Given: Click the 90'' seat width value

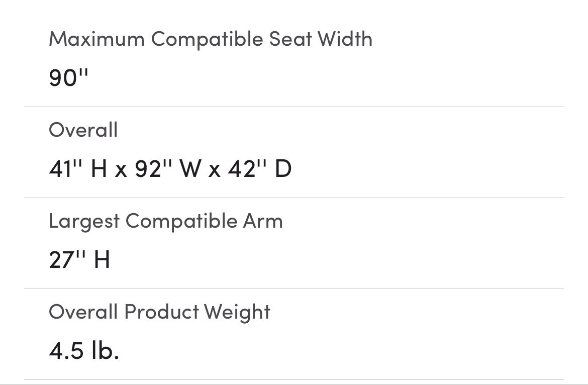Looking at the screenshot, I should pos(69,78).
